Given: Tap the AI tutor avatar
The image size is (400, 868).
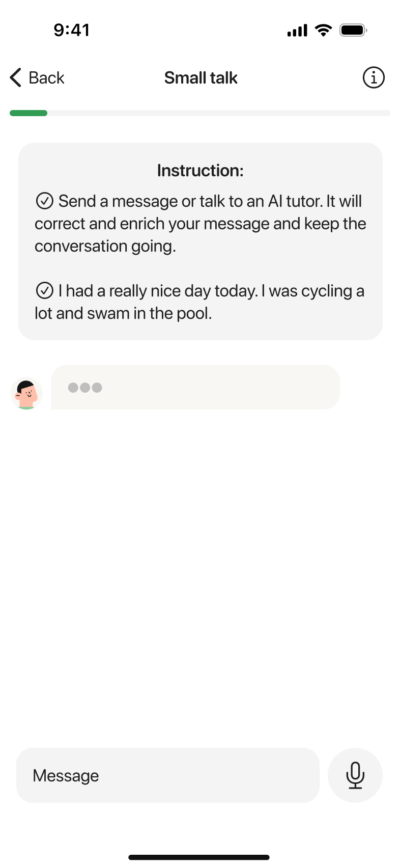Looking at the screenshot, I should (26, 393).
